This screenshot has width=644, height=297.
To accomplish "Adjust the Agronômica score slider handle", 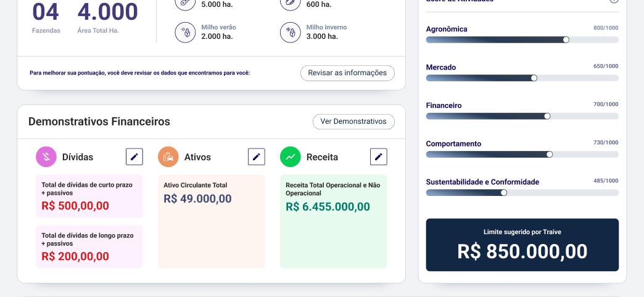I will pos(566,40).
